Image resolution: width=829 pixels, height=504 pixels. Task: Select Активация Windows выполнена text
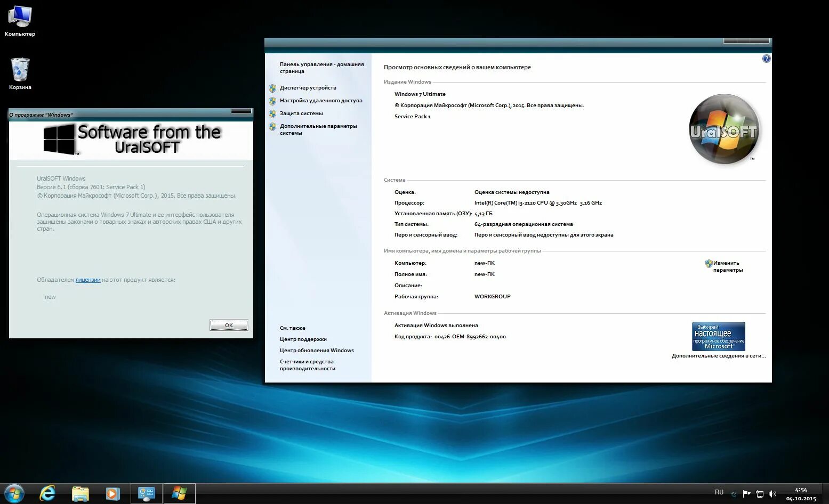[436, 326]
